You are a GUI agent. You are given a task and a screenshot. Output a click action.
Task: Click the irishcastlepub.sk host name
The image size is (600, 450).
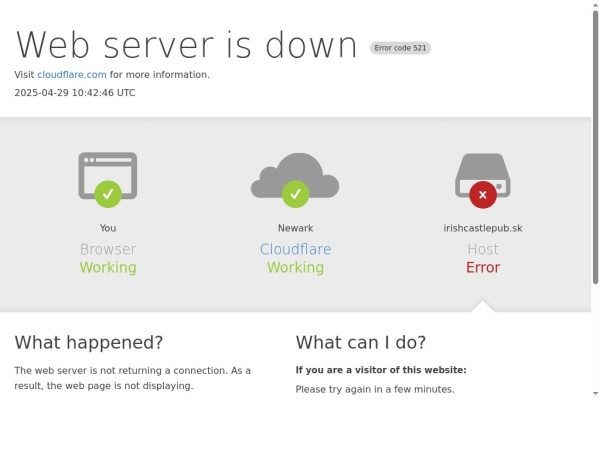point(483,228)
